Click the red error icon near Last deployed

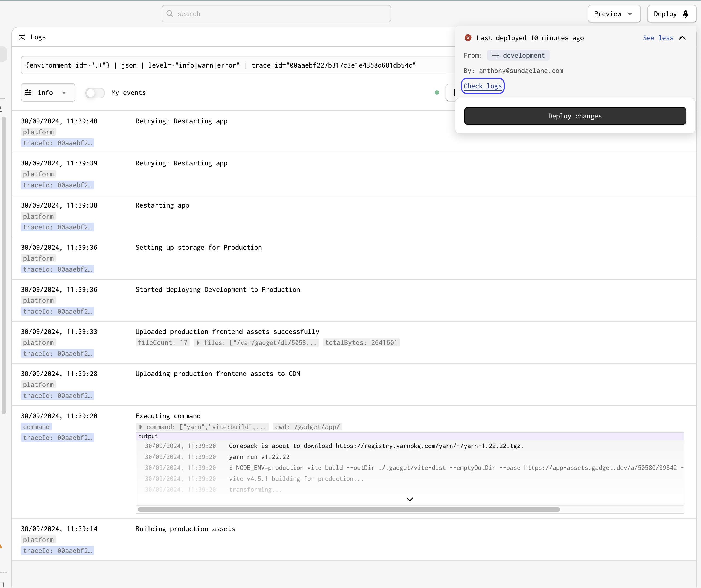[x=468, y=37]
